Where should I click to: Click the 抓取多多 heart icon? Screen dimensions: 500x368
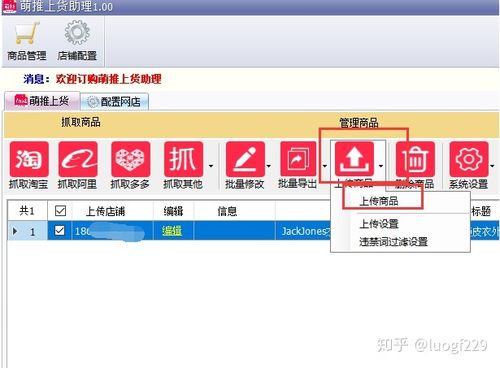point(130,159)
